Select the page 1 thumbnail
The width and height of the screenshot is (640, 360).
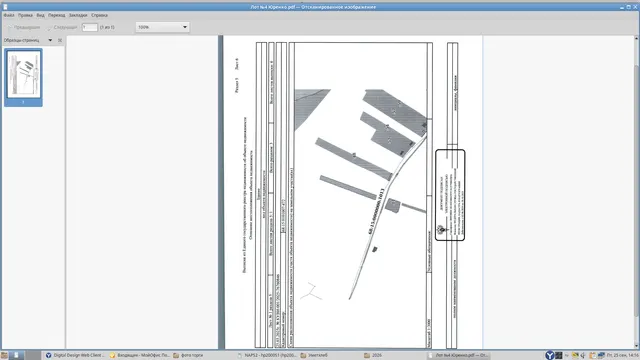(23, 78)
